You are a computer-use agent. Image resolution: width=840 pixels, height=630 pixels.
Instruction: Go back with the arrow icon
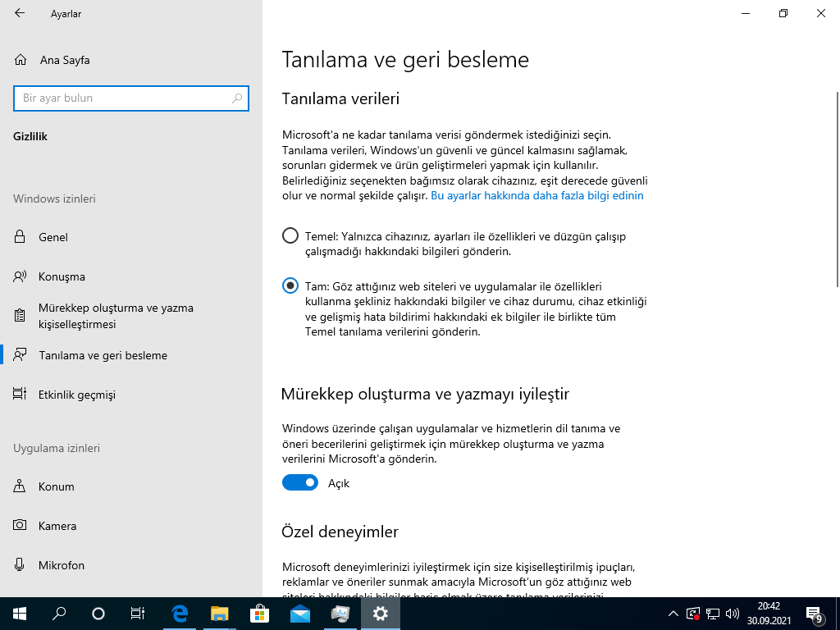pos(20,13)
